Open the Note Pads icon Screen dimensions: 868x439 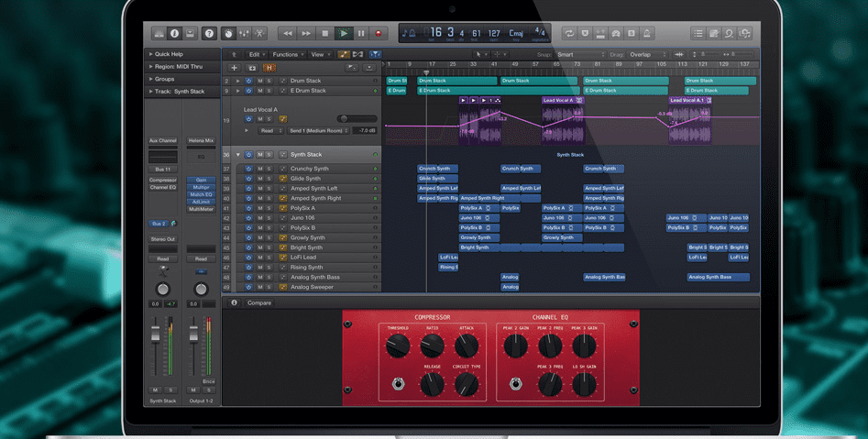(x=714, y=33)
